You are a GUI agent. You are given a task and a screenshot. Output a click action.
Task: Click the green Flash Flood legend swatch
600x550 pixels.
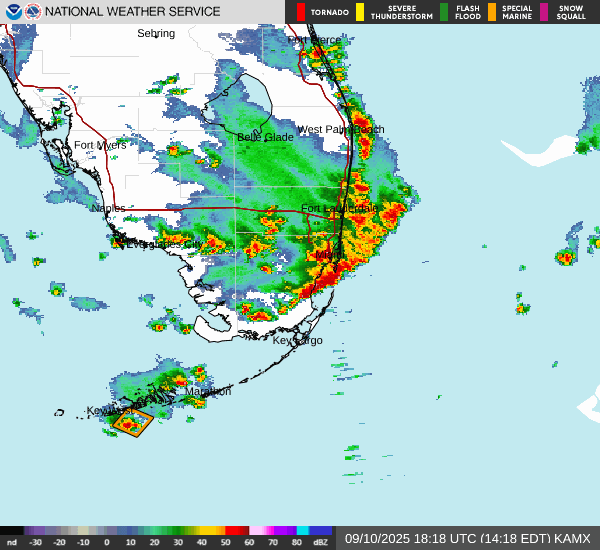(x=444, y=12)
